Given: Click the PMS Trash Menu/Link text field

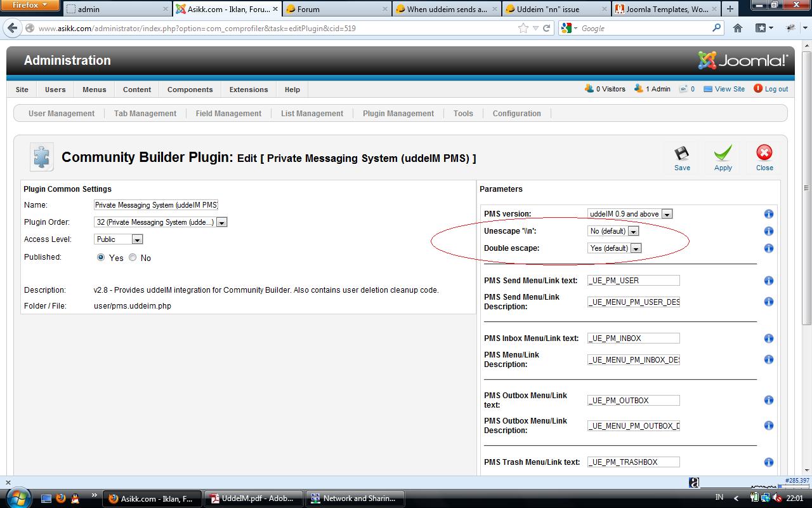Looking at the screenshot, I should [633, 462].
